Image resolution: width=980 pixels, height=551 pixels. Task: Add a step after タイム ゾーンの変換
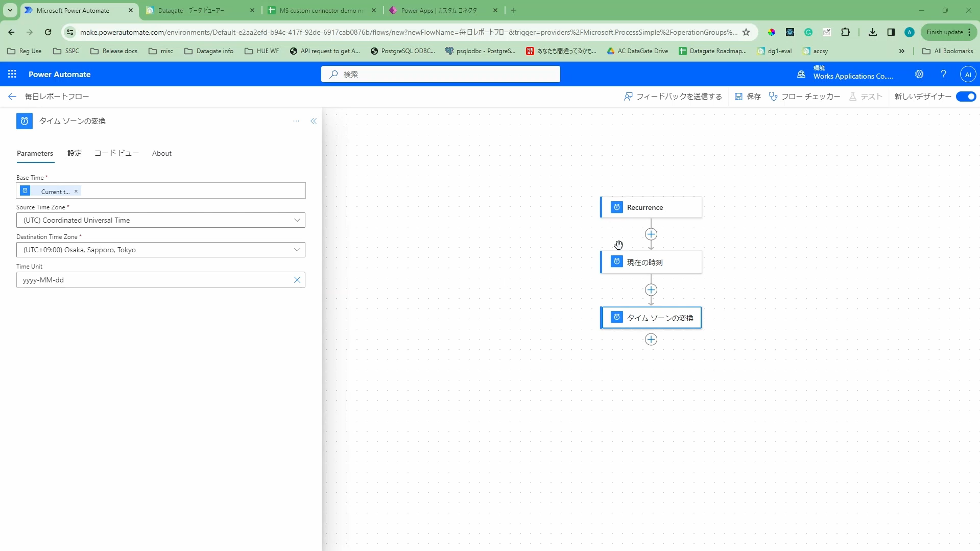[x=651, y=340]
